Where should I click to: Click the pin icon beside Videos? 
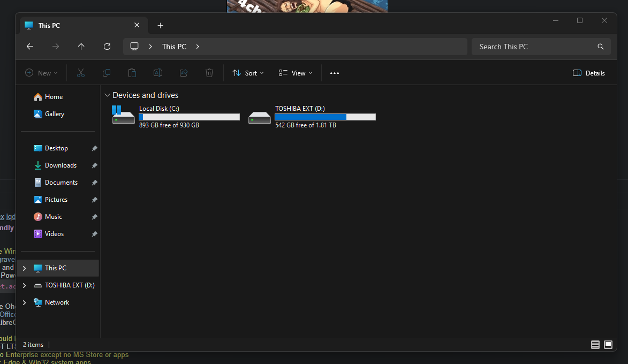pyautogui.click(x=94, y=234)
